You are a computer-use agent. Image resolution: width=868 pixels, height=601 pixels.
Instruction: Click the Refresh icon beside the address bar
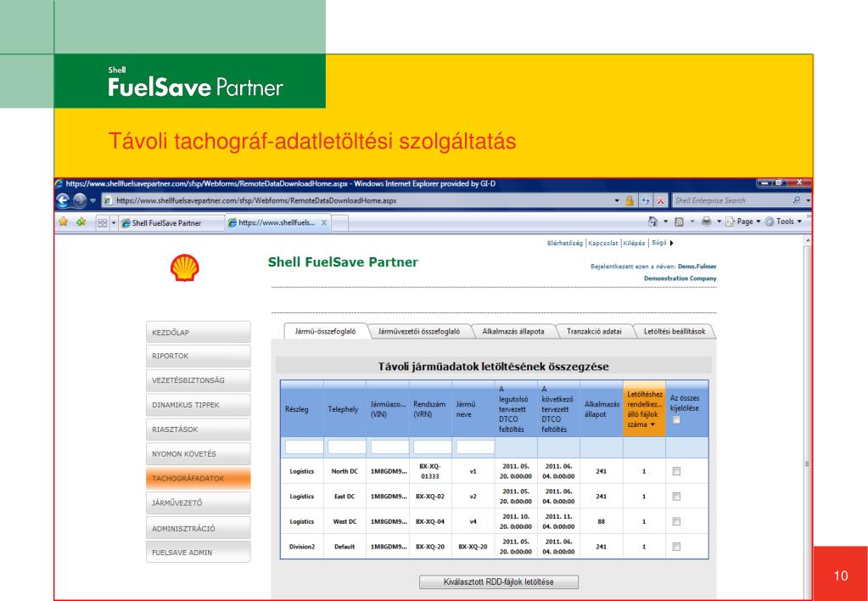(646, 200)
